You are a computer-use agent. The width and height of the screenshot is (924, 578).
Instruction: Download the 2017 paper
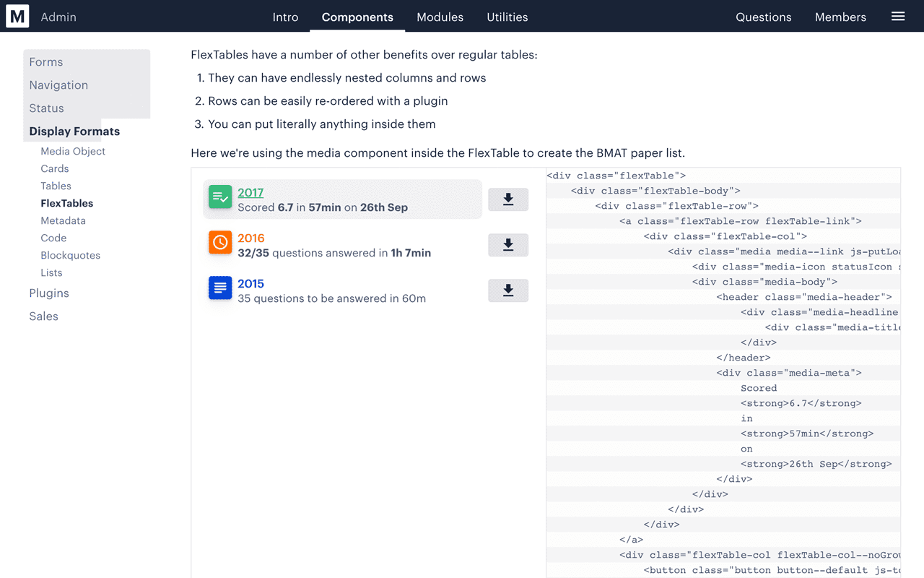508,199
